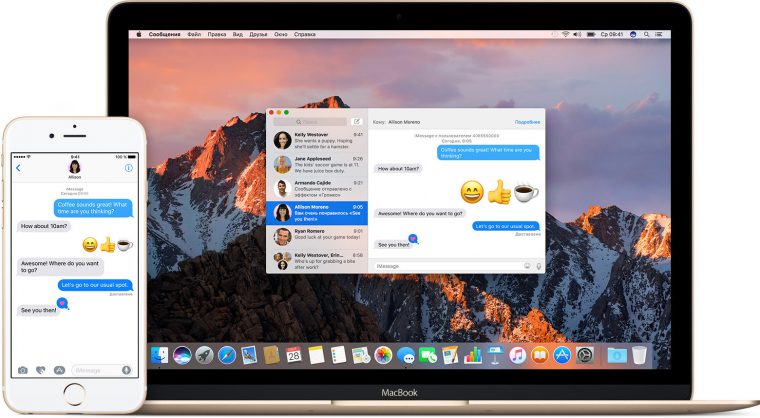Open the Photos app in the Dock

pyautogui.click(x=383, y=355)
